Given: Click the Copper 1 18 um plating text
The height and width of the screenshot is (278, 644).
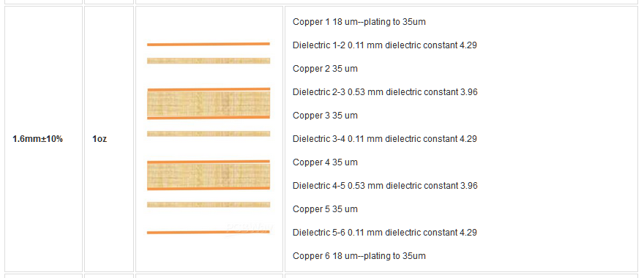Looking at the screenshot, I should pos(359,22).
